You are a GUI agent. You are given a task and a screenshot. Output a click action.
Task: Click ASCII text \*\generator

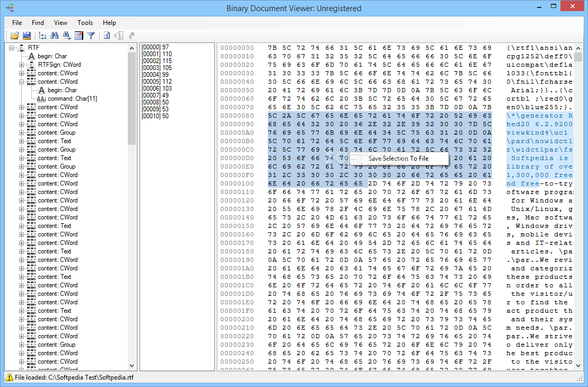[x=534, y=116]
